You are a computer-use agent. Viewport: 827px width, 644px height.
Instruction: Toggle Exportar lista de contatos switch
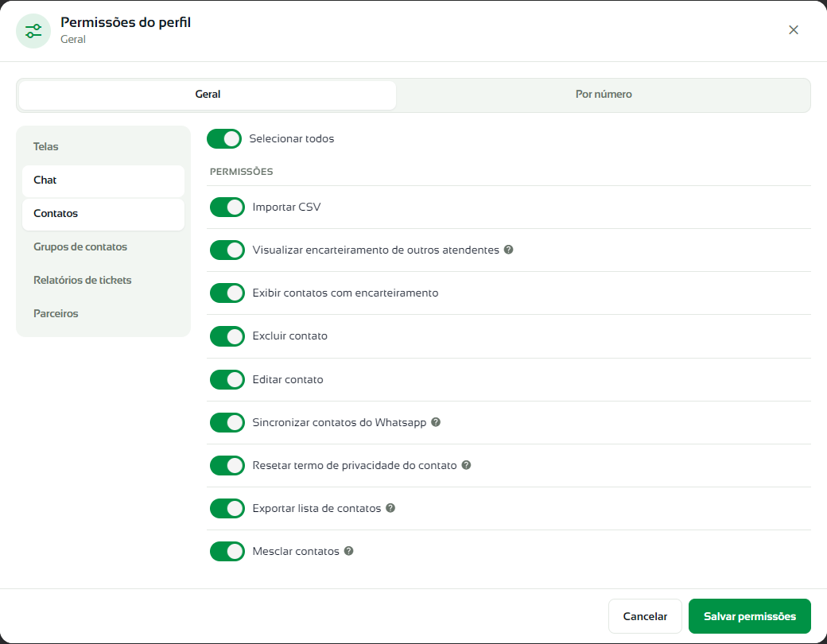[x=227, y=509]
